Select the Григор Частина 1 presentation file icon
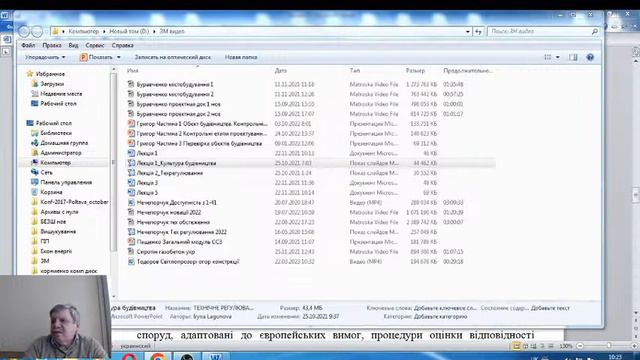The image size is (640, 360). (x=131, y=123)
